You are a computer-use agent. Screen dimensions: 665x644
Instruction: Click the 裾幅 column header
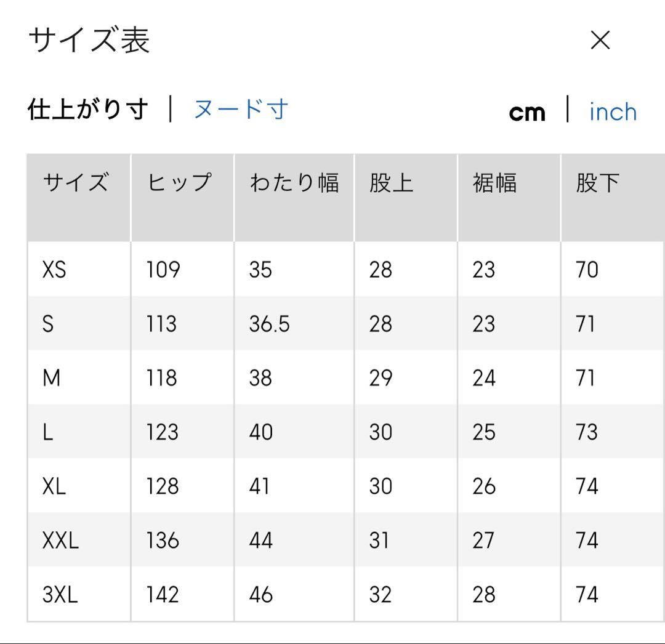coord(494,183)
